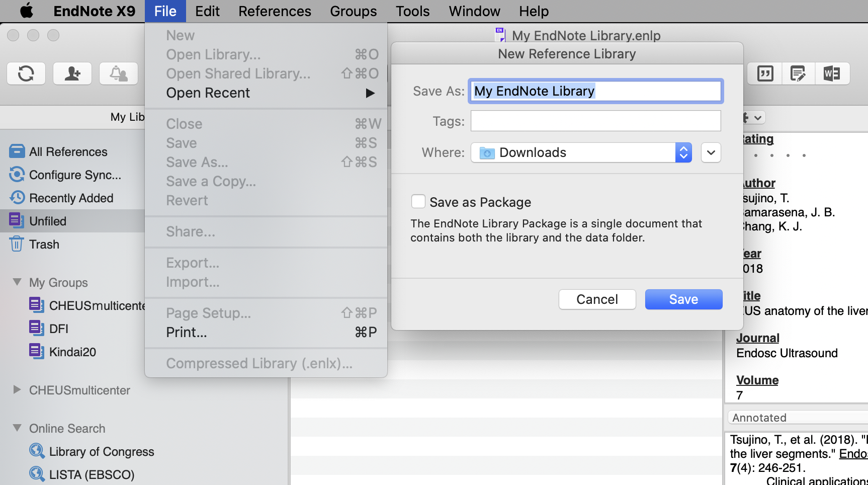Choose Print... from File menu
This screenshot has height=485, width=868.
[266, 332]
